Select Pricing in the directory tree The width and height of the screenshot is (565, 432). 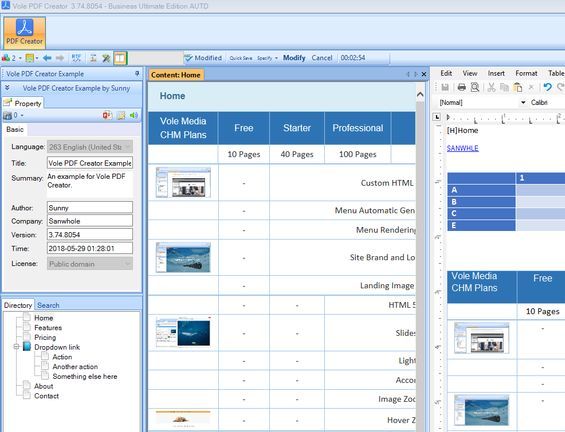[x=45, y=337]
